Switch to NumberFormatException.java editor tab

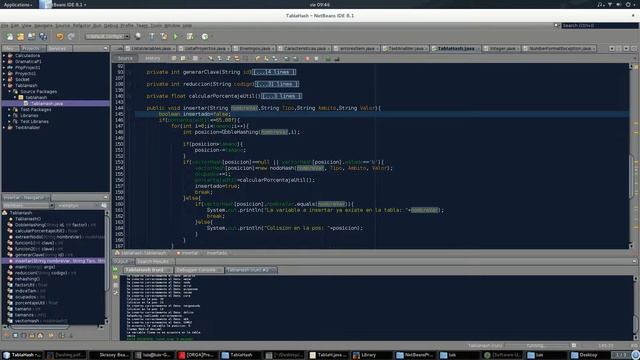(x=559, y=48)
